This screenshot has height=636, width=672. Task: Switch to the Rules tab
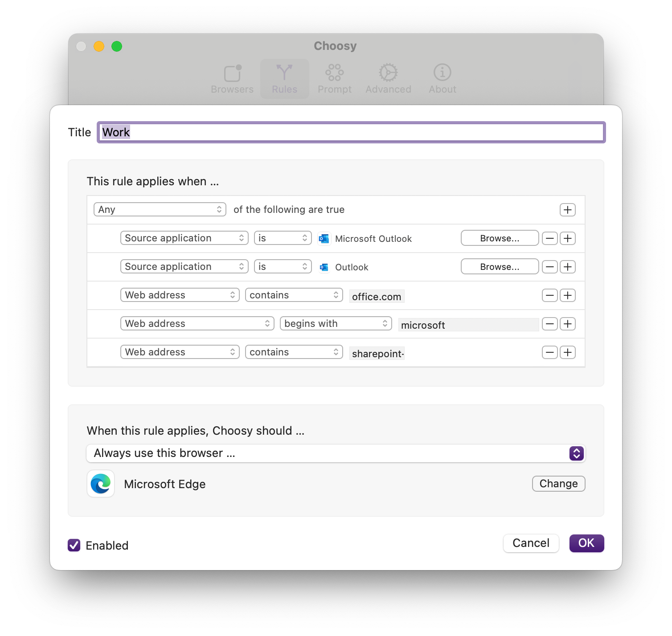(285, 79)
